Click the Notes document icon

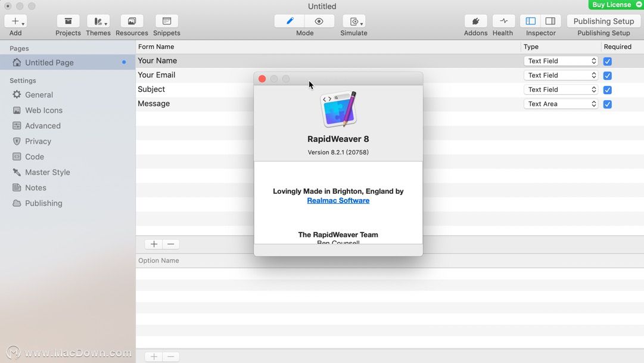(17, 188)
